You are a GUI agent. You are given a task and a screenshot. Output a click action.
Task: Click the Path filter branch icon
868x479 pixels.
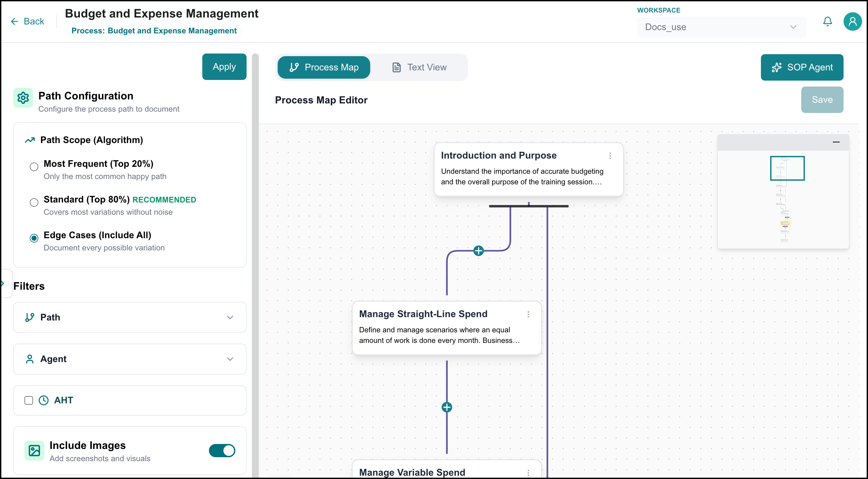[x=30, y=317]
